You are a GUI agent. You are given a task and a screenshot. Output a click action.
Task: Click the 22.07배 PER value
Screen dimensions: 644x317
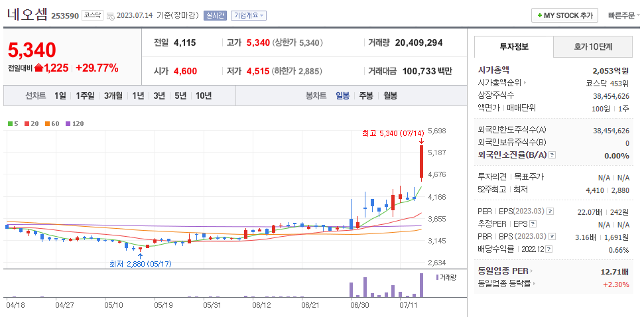(590, 212)
